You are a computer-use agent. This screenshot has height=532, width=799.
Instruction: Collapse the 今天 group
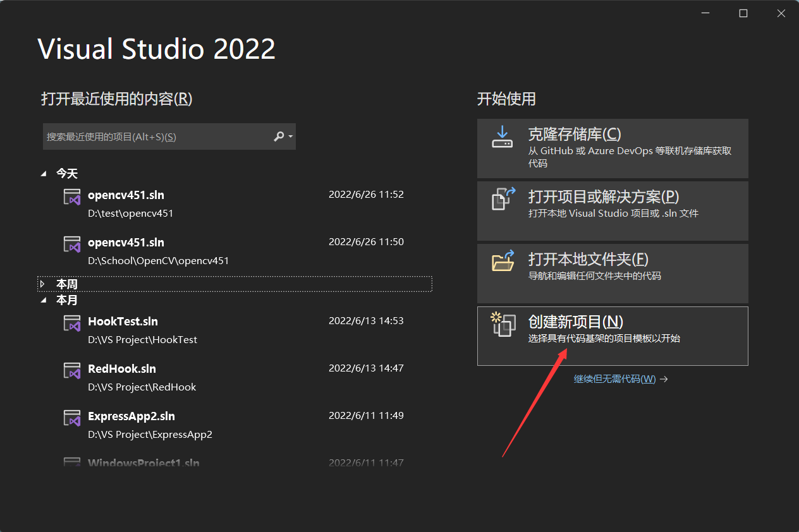pyautogui.click(x=44, y=173)
